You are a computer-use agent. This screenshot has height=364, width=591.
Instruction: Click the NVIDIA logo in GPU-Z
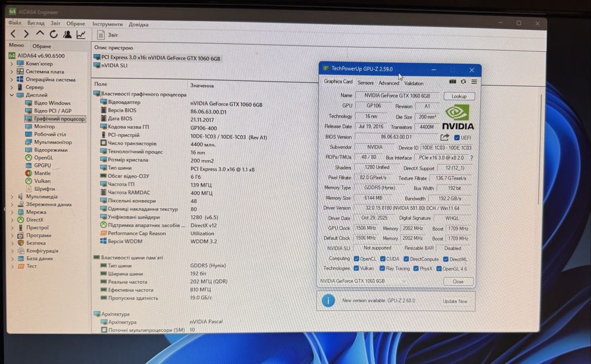(457, 118)
